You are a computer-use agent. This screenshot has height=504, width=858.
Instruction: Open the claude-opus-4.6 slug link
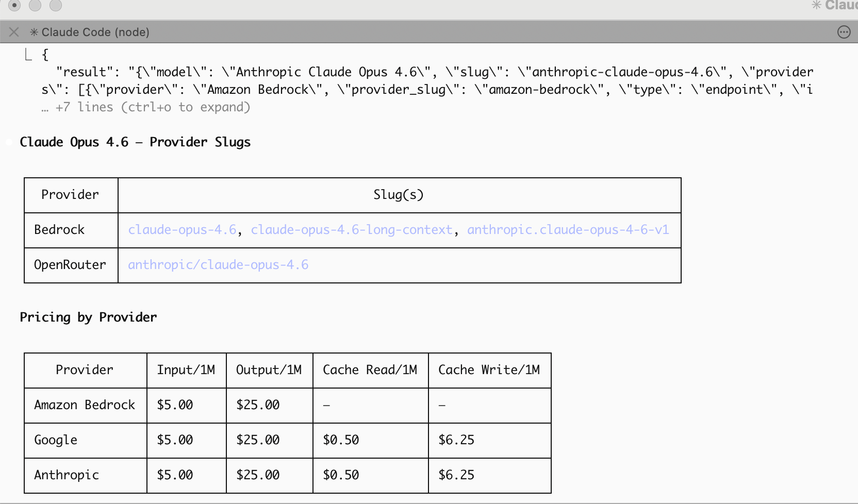182,230
